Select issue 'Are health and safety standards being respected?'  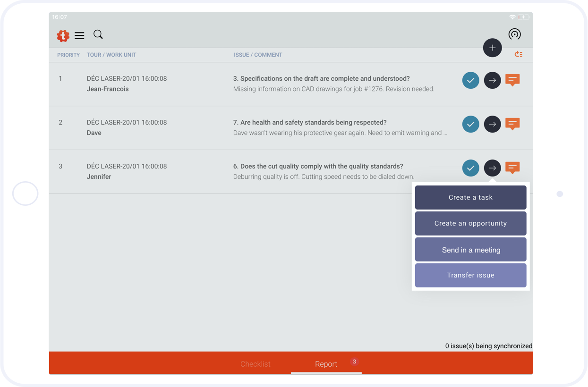(x=310, y=122)
